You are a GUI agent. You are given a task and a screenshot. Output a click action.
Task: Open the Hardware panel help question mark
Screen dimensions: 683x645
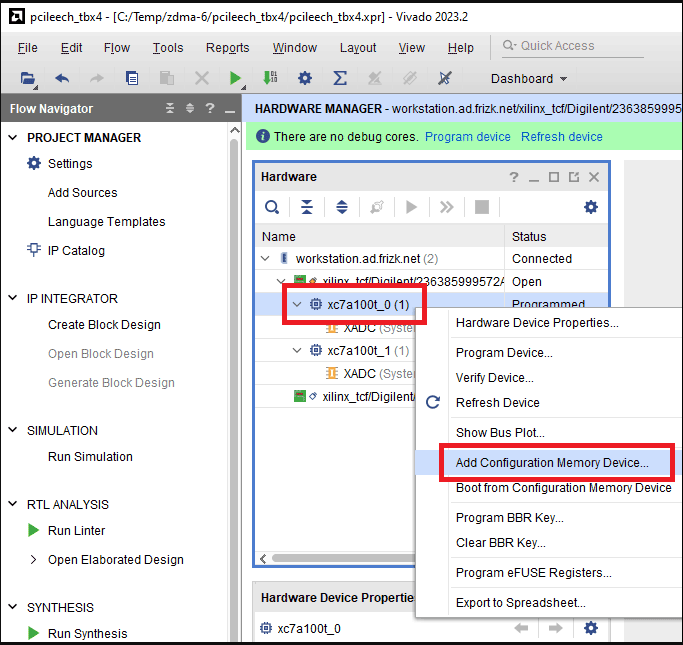514,177
